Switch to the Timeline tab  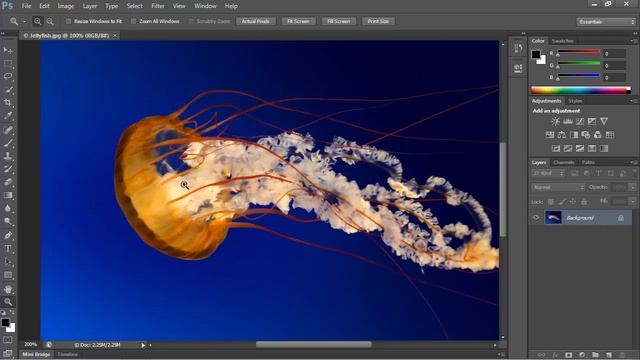click(x=67, y=354)
